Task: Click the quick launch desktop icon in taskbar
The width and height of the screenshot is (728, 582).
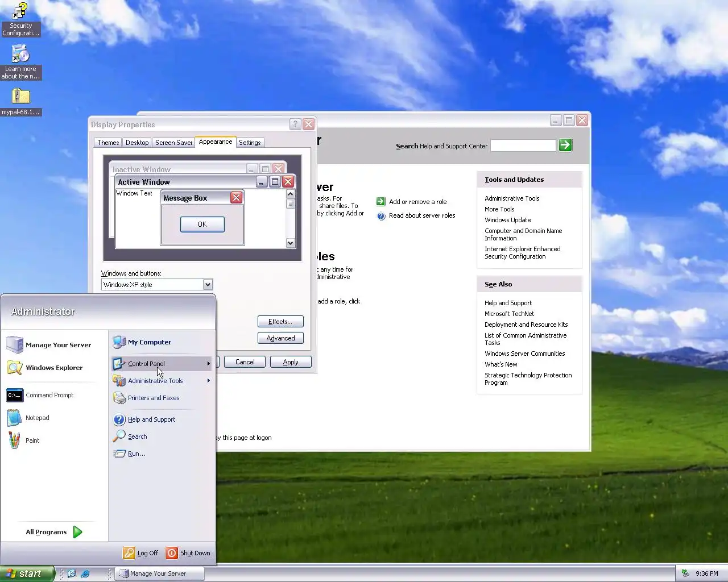Action: 72,573
